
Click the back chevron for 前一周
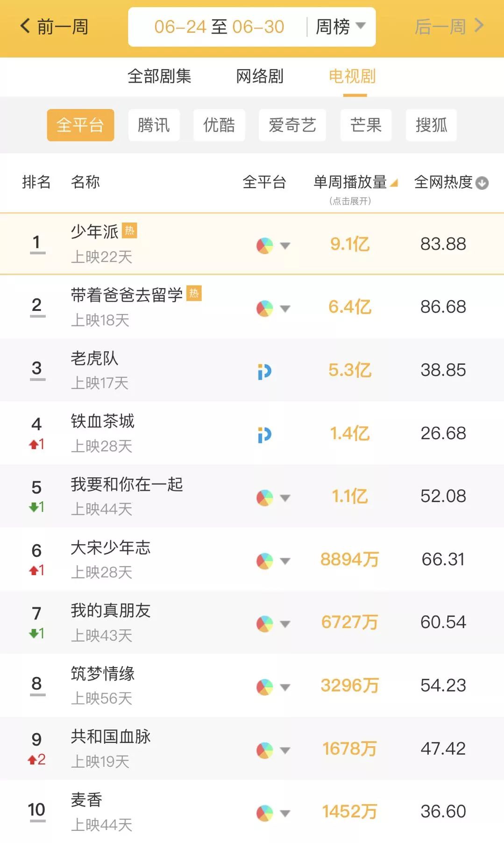click(25, 26)
